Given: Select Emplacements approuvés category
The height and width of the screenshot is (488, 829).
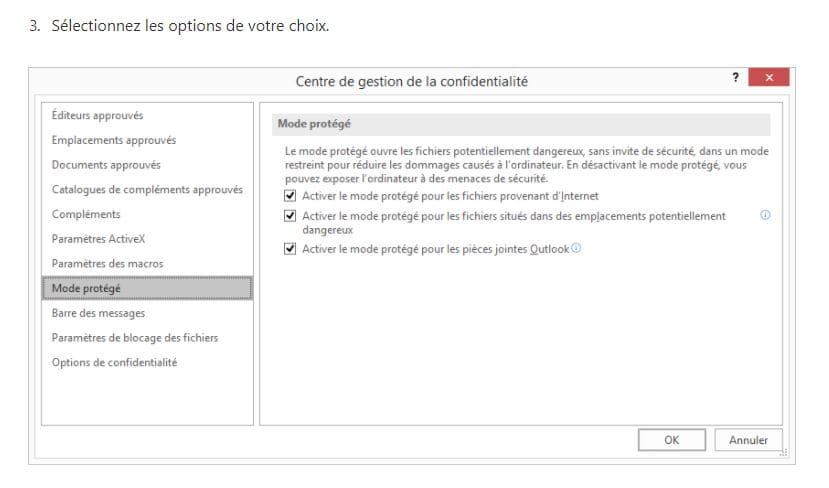Looking at the screenshot, I should click(114, 141).
